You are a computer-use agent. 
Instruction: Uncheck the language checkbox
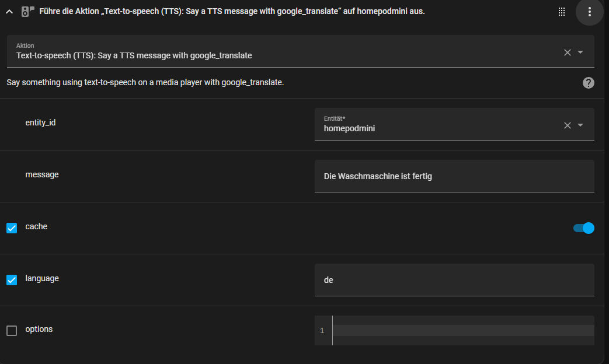pyautogui.click(x=12, y=280)
